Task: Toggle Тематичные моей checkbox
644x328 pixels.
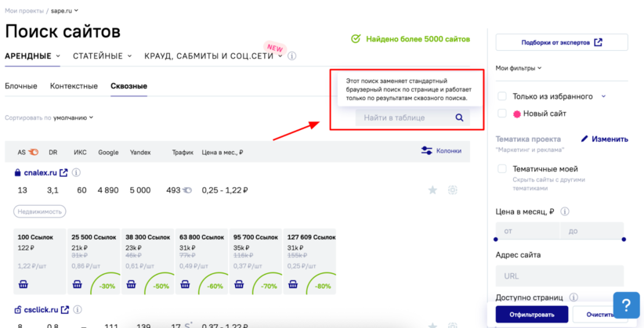Action: pos(502,168)
